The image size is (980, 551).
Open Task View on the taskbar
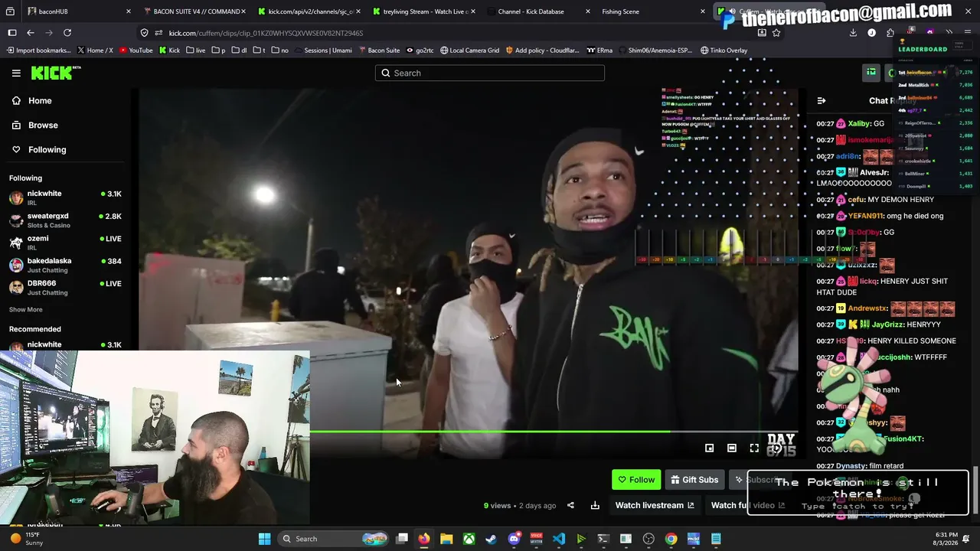pyautogui.click(x=402, y=539)
